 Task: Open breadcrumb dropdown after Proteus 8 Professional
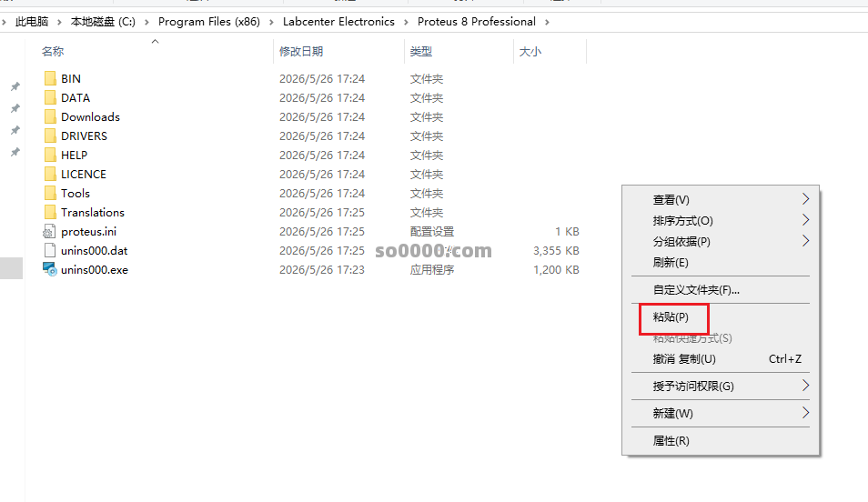pos(547,22)
